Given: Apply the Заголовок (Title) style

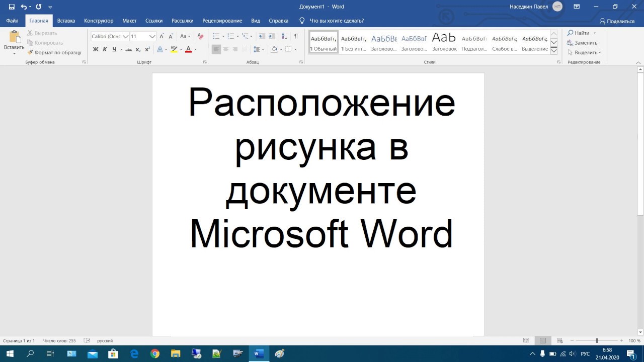Looking at the screenshot, I should click(444, 42).
